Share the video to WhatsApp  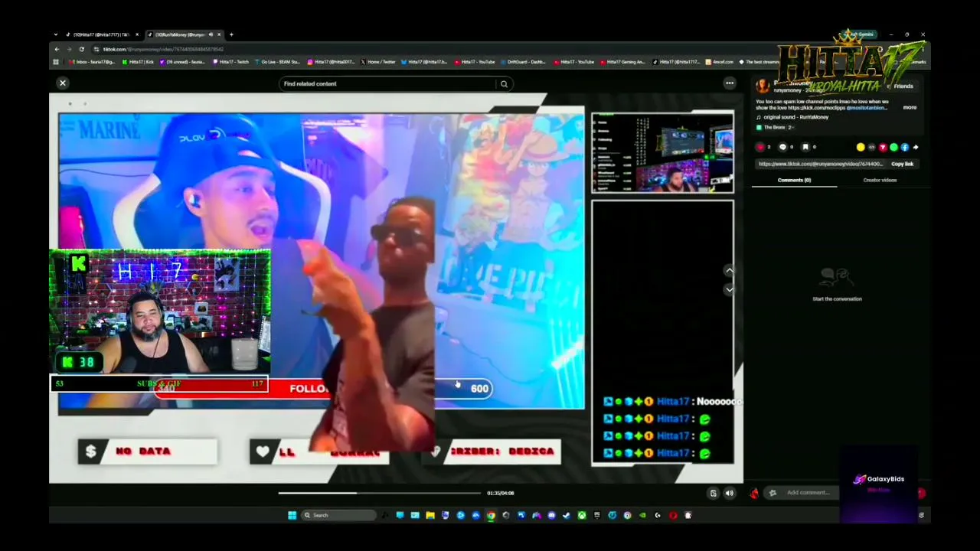pos(893,147)
